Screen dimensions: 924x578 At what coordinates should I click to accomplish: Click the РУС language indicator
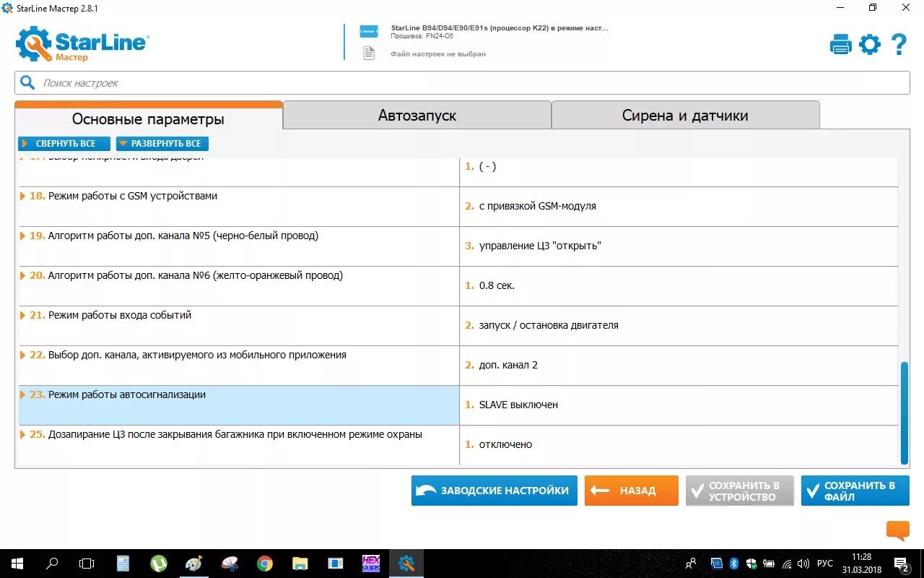[x=825, y=564]
